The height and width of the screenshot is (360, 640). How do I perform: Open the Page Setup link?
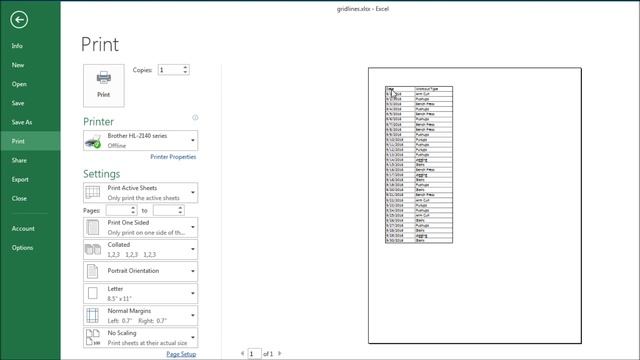pos(181,354)
